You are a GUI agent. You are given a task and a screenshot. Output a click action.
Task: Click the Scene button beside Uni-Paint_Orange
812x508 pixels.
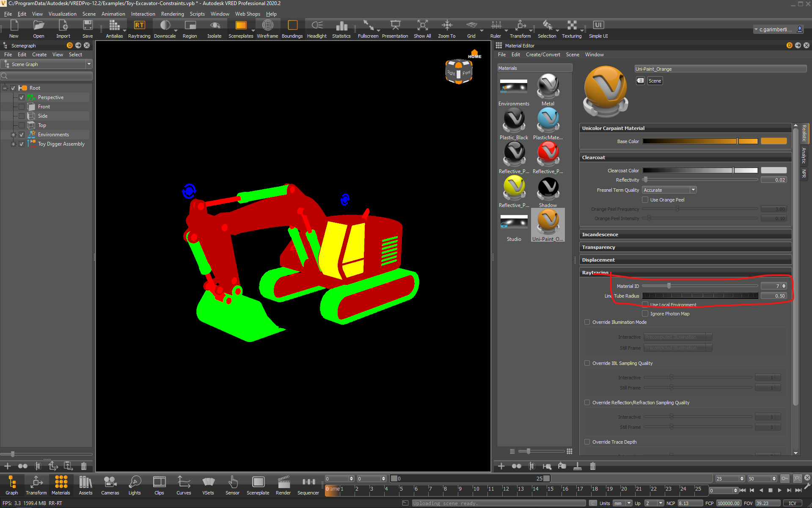point(655,80)
